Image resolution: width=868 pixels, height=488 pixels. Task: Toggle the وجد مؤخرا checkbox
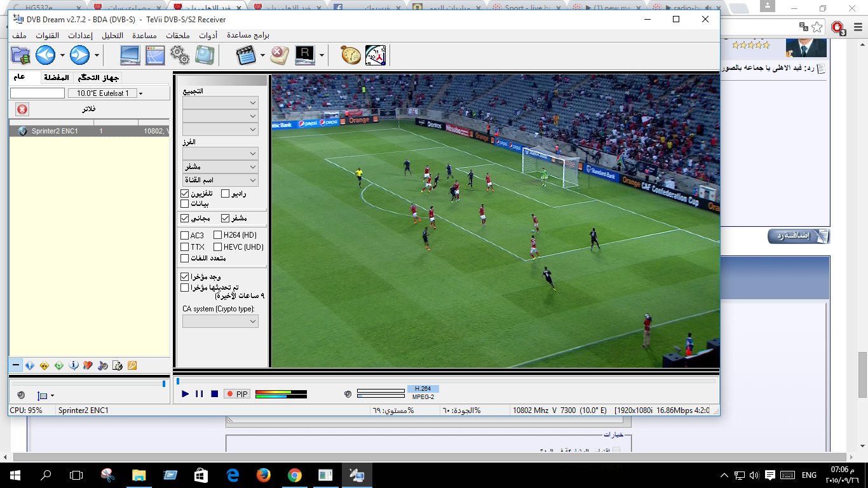click(185, 277)
